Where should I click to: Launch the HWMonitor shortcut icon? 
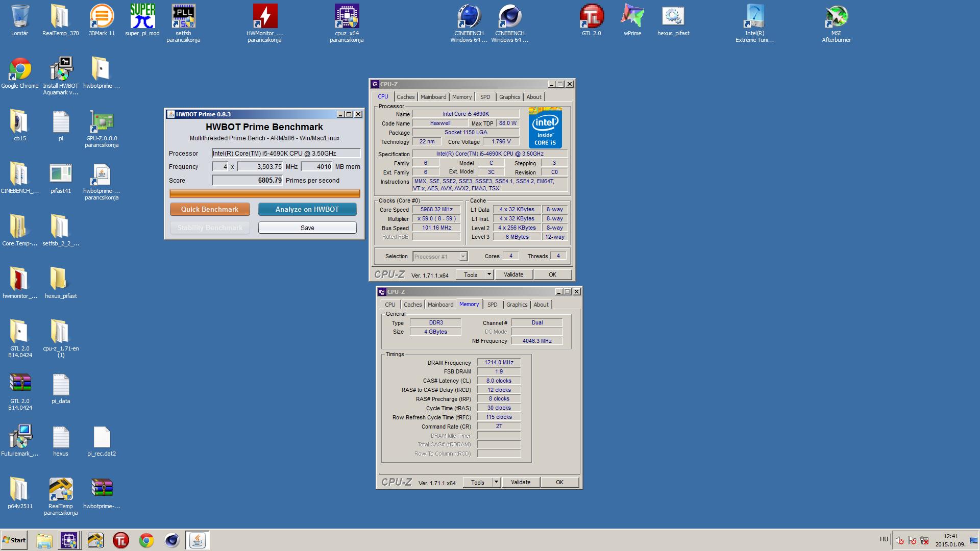(265, 16)
